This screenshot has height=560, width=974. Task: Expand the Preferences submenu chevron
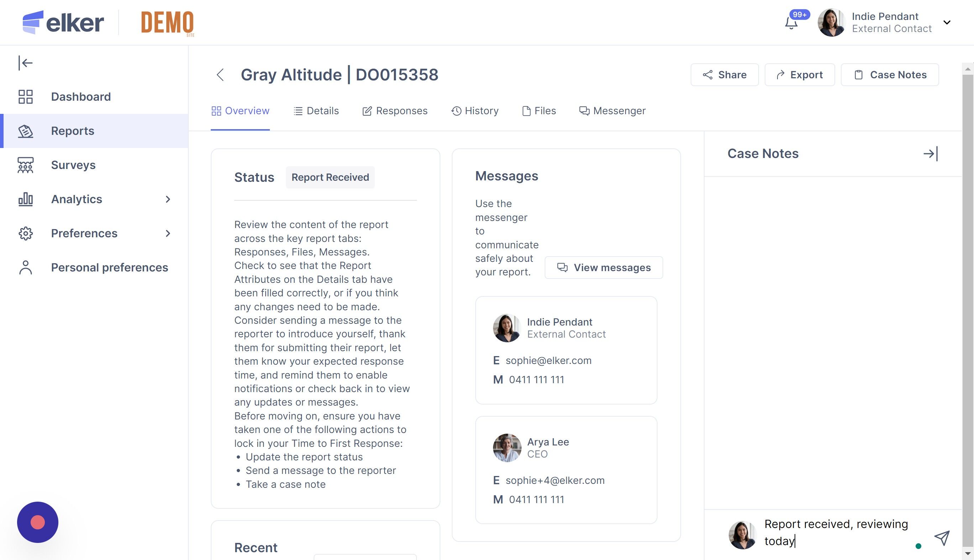click(168, 233)
